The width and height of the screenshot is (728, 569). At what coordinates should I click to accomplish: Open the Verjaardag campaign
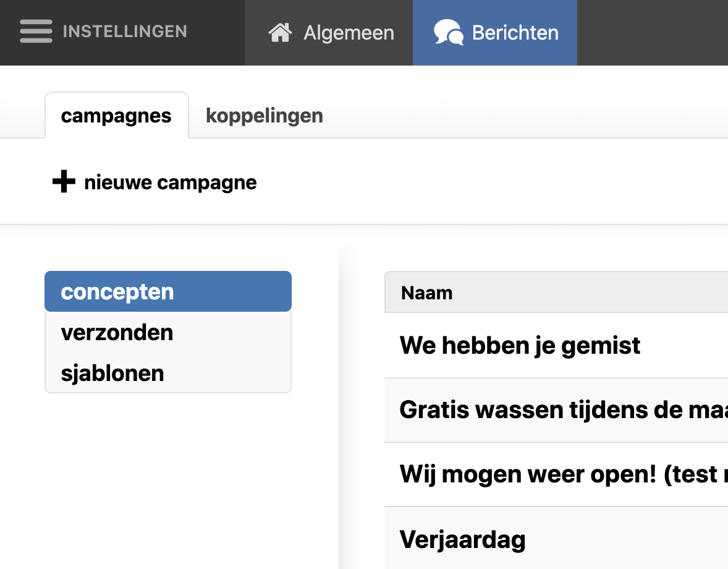pos(462,539)
